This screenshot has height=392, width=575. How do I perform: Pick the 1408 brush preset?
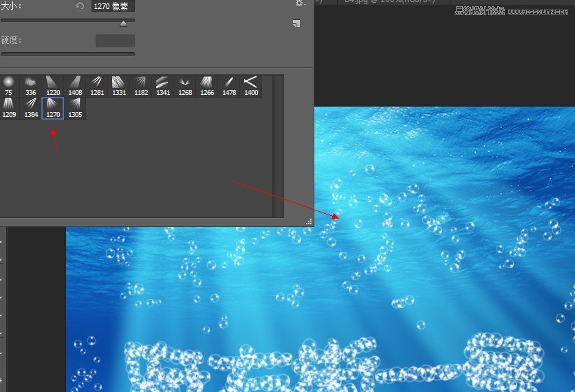[x=74, y=85]
